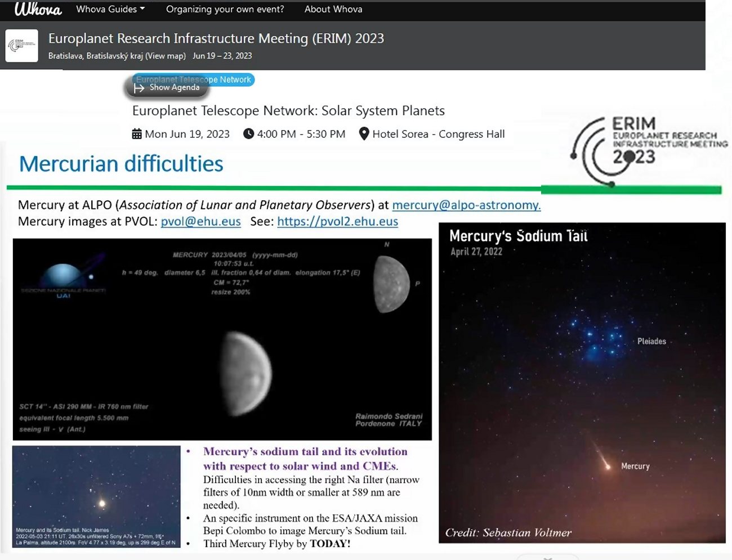Open 'Organizing your own event?' page
Screen dimensions: 732x560
pyautogui.click(x=225, y=10)
